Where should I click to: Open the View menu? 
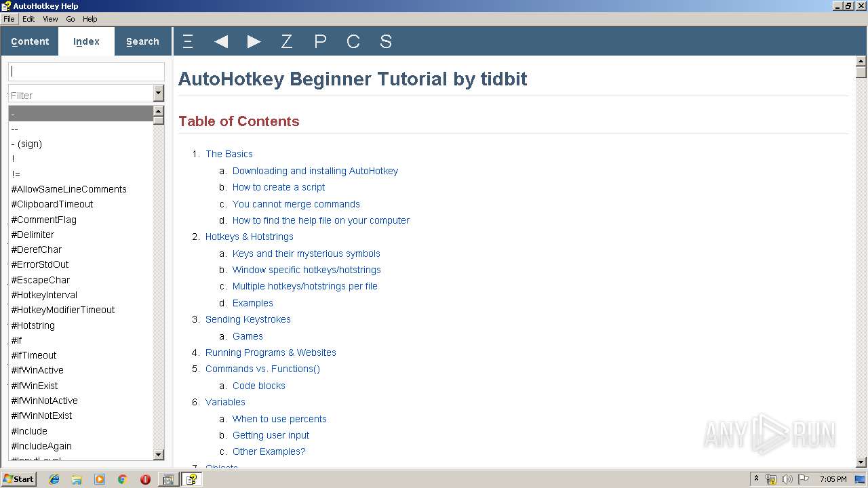click(x=50, y=19)
